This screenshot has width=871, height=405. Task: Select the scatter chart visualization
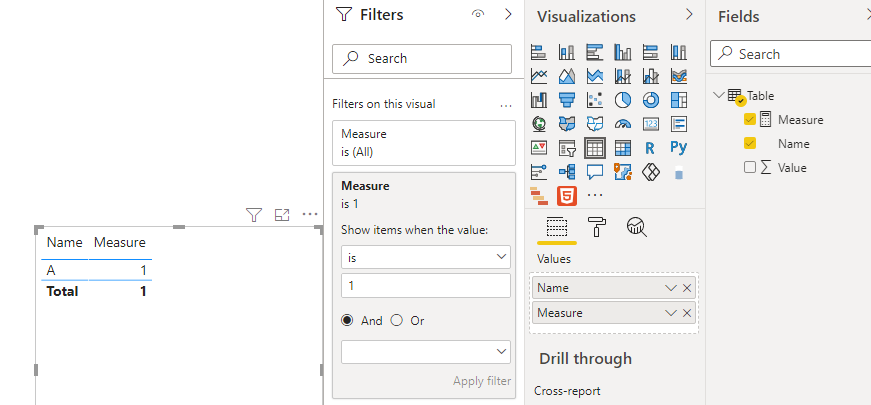[595, 100]
